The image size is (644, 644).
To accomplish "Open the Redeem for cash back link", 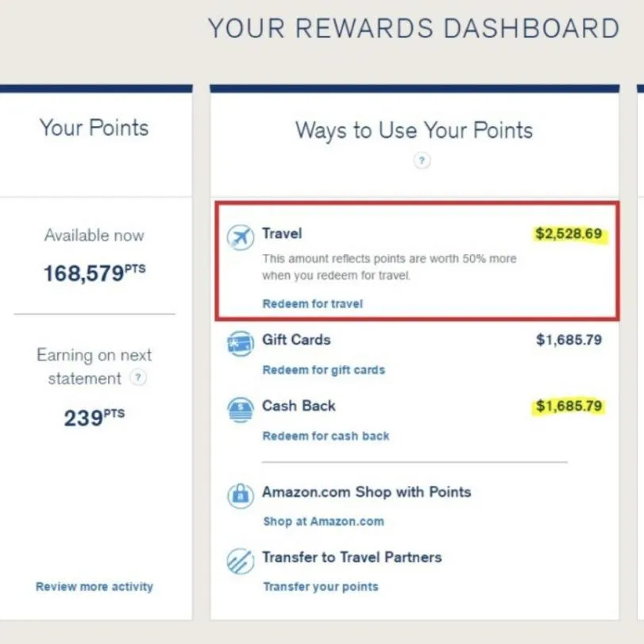I will click(326, 436).
